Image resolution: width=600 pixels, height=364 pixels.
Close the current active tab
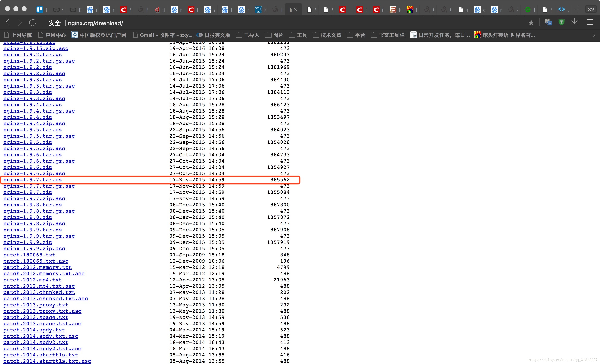click(295, 9)
